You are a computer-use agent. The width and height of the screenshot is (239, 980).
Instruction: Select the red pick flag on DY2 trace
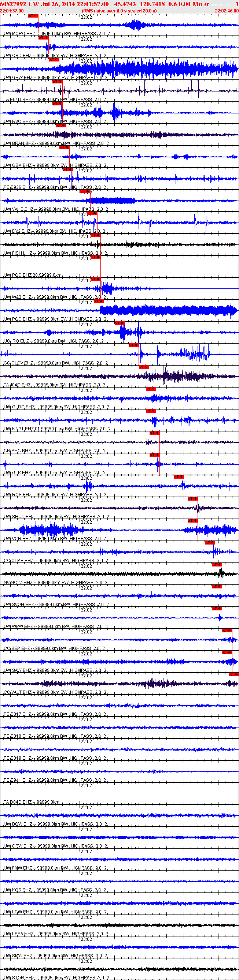93,213
